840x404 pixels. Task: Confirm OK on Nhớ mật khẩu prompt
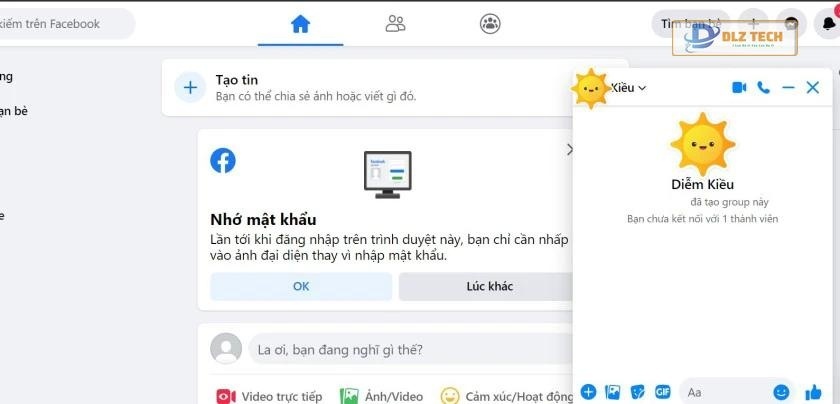tap(301, 287)
